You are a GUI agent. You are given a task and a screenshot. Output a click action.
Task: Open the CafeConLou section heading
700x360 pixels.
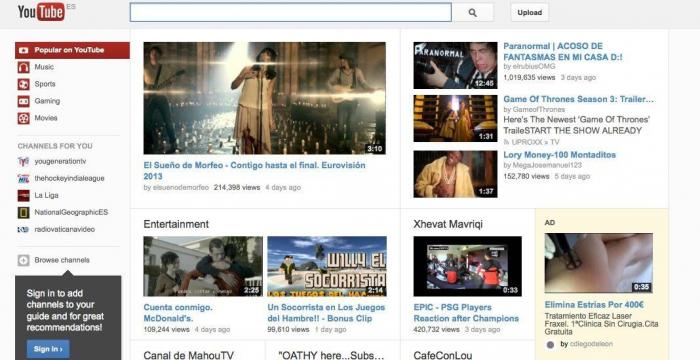coord(442,355)
